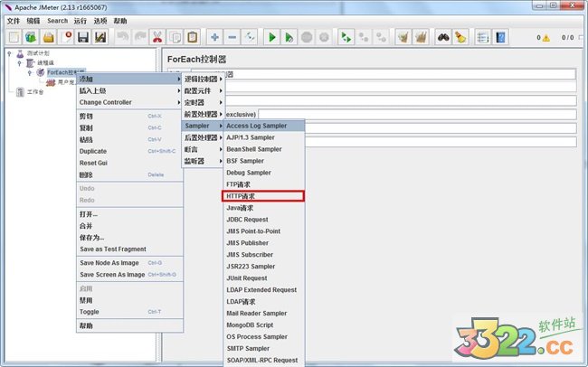Expand the 插入上级 submenu
The height and width of the screenshot is (367, 588).
coord(129,90)
